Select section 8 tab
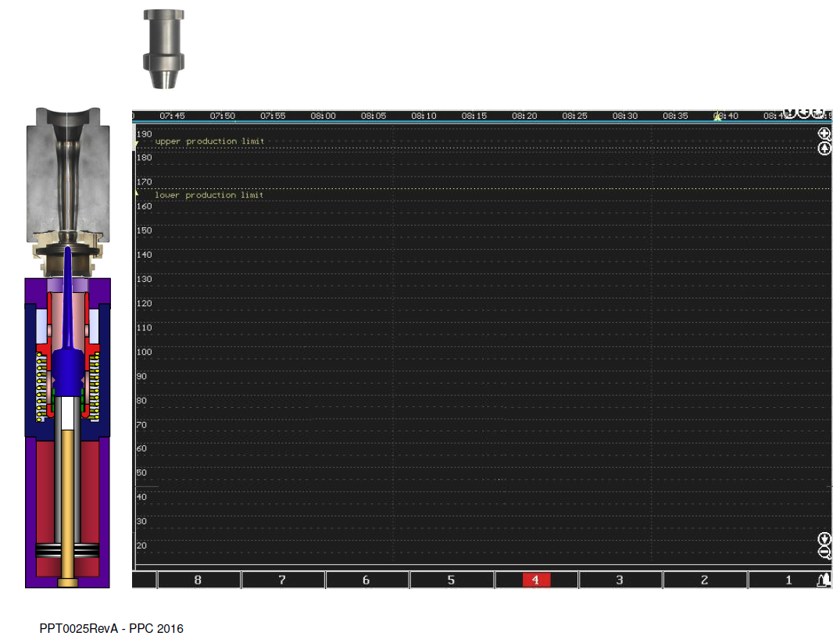Image resolution: width=840 pixels, height=643 pixels. pyautogui.click(x=198, y=580)
